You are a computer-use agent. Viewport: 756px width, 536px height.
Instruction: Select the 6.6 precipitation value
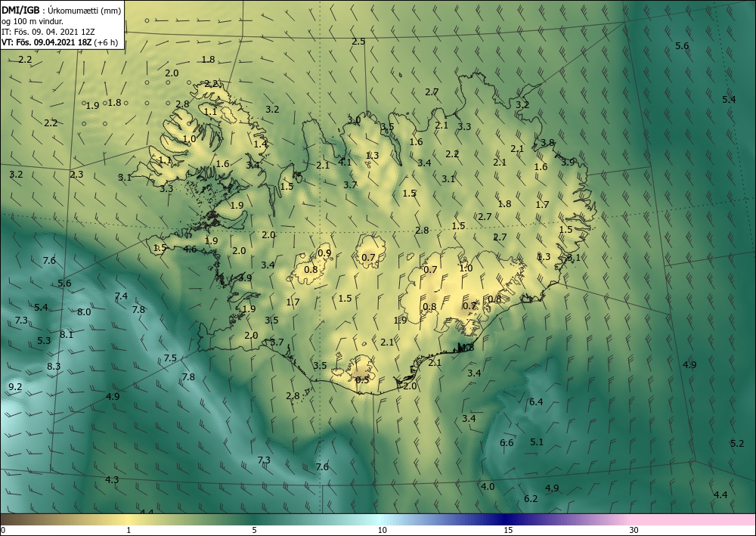click(x=507, y=442)
